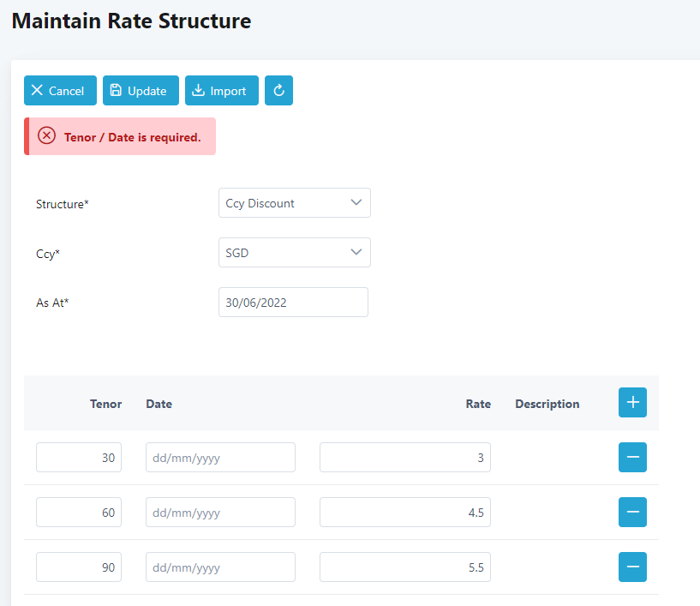Select the tenor field showing 60
Image resolution: width=700 pixels, height=606 pixels.
(x=79, y=513)
